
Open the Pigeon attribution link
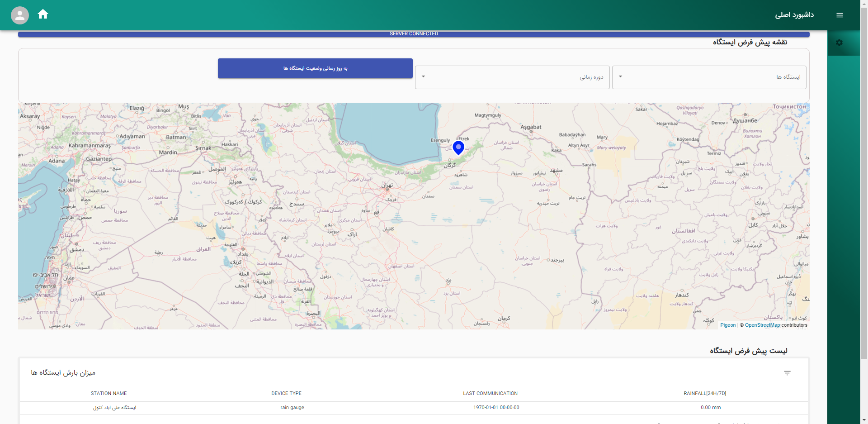(728, 325)
